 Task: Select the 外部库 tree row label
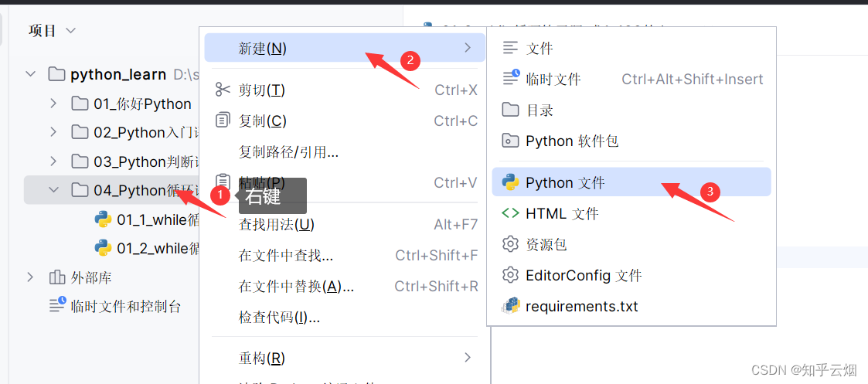[91, 277]
